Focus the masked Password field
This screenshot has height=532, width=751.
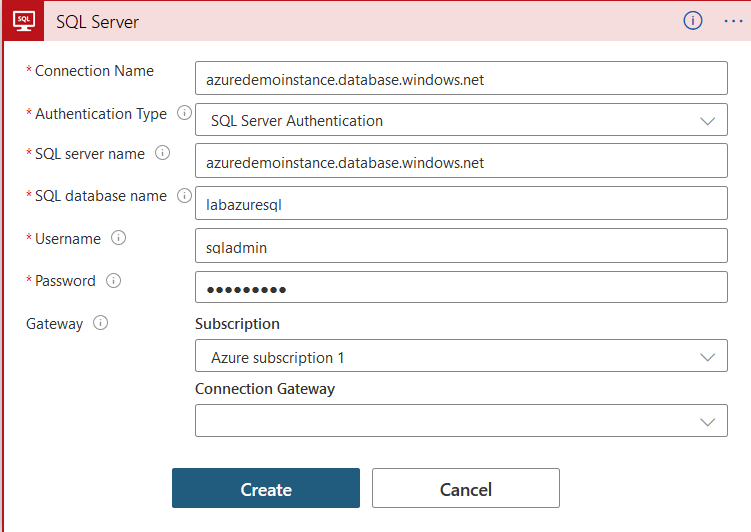click(461, 288)
